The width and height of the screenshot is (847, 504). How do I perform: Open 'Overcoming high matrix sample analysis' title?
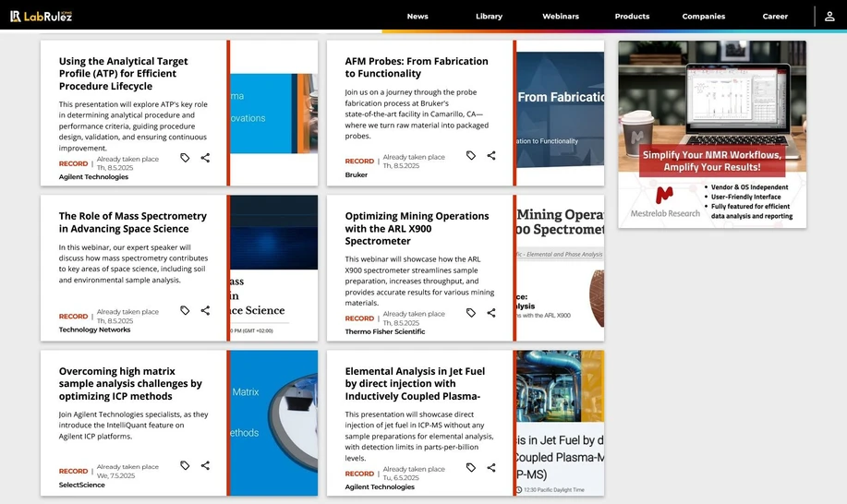pyautogui.click(x=130, y=384)
